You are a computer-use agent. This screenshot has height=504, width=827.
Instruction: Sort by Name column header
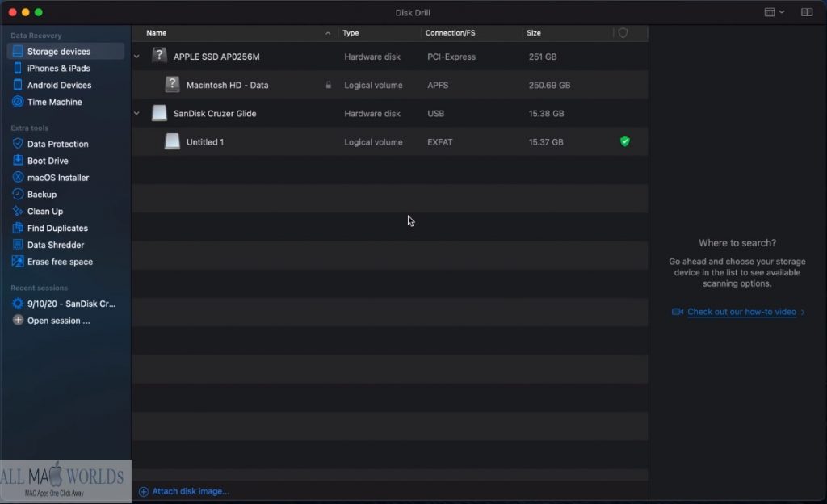tap(156, 32)
